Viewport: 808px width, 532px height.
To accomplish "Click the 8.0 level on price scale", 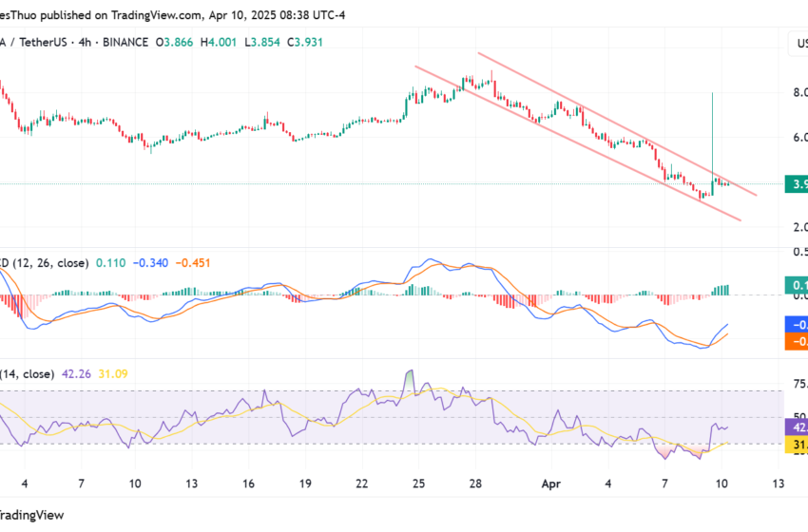I will click(x=798, y=93).
